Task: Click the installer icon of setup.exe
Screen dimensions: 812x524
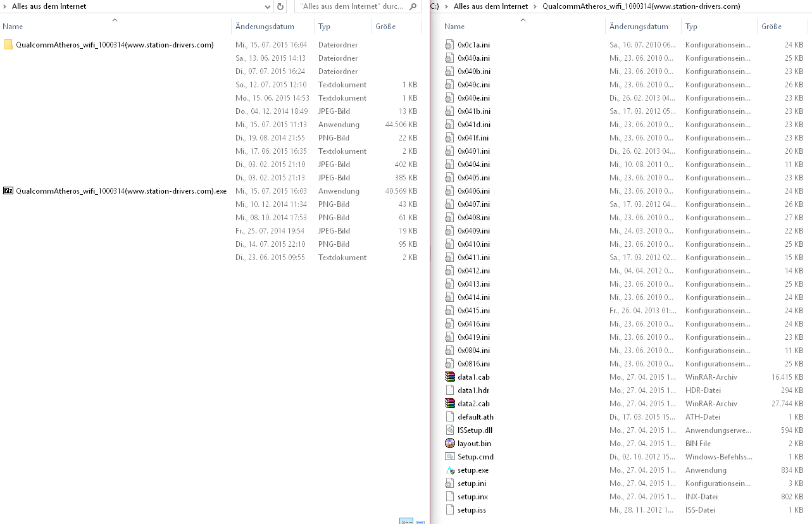Action: pos(450,470)
